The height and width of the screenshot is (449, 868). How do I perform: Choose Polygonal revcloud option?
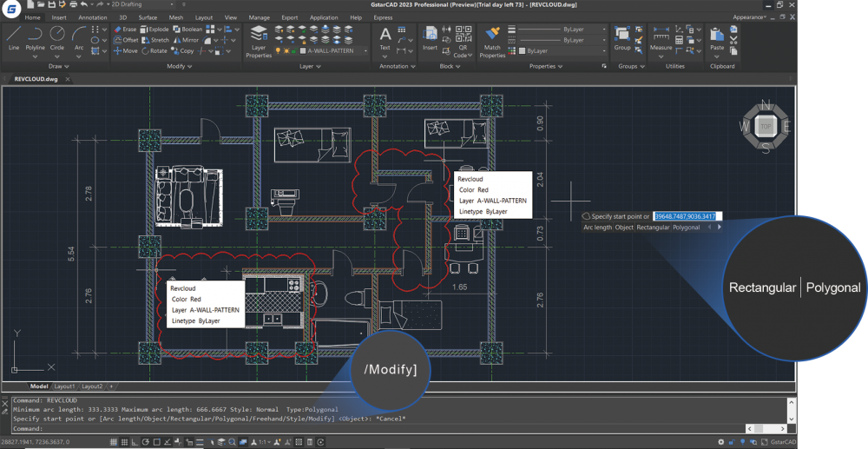coord(686,228)
